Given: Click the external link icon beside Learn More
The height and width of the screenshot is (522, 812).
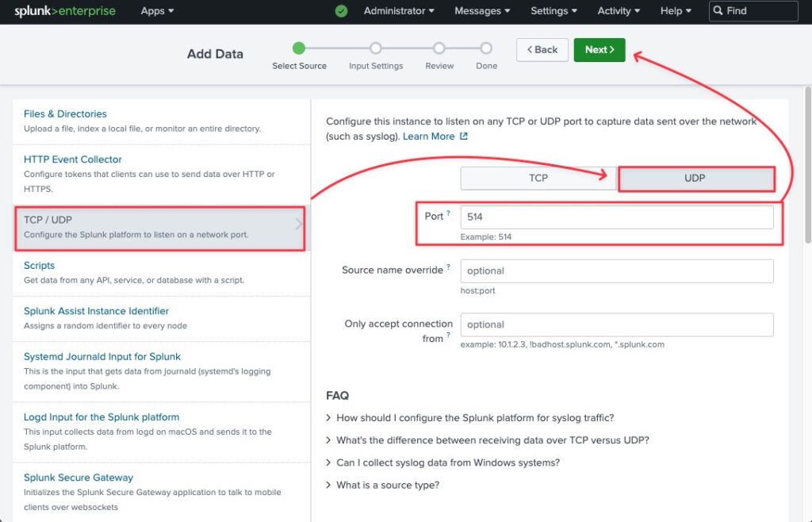Looking at the screenshot, I should (x=463, y=136).
